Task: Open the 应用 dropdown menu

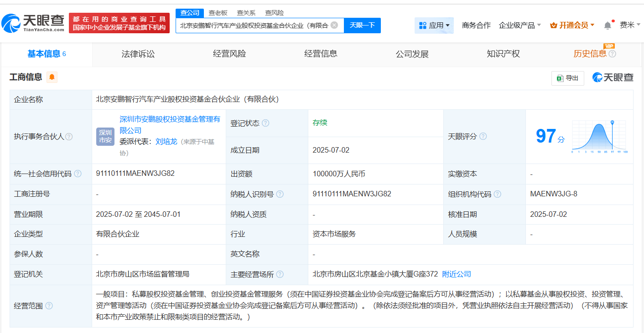Action: [434, 26]
